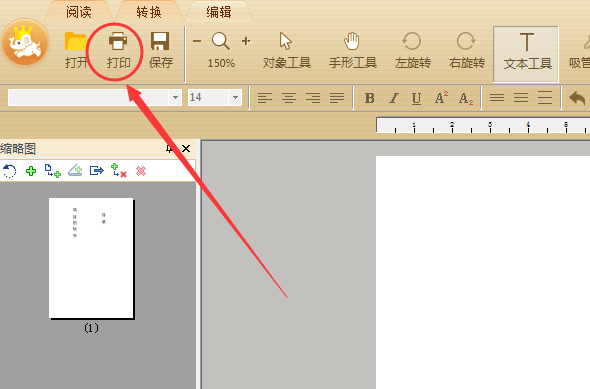
Task: Align text right
Action: pos(313,98)
